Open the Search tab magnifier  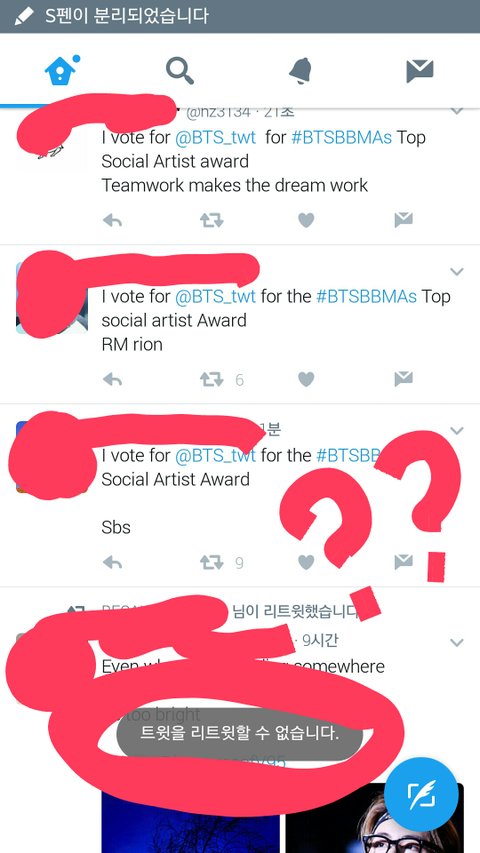pyautogui.click(x=180, y=70)
